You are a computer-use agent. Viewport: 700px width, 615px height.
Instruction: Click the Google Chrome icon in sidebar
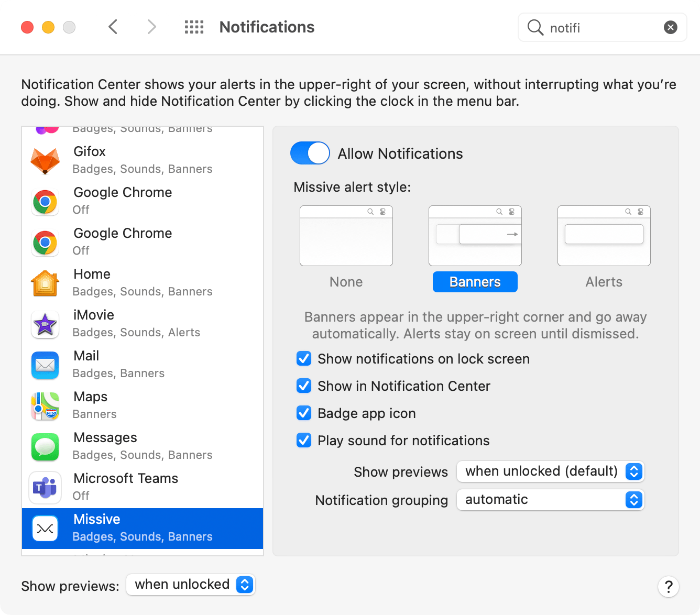[x=45, y=202]
